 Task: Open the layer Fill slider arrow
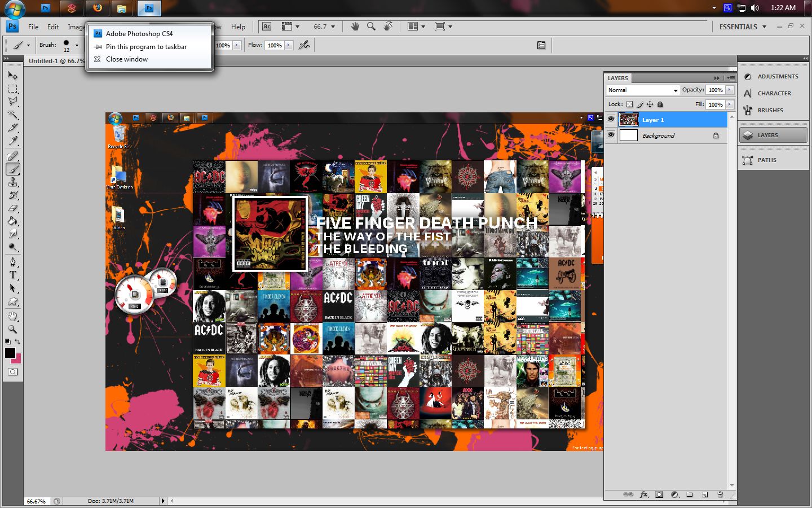click(730, 104)
